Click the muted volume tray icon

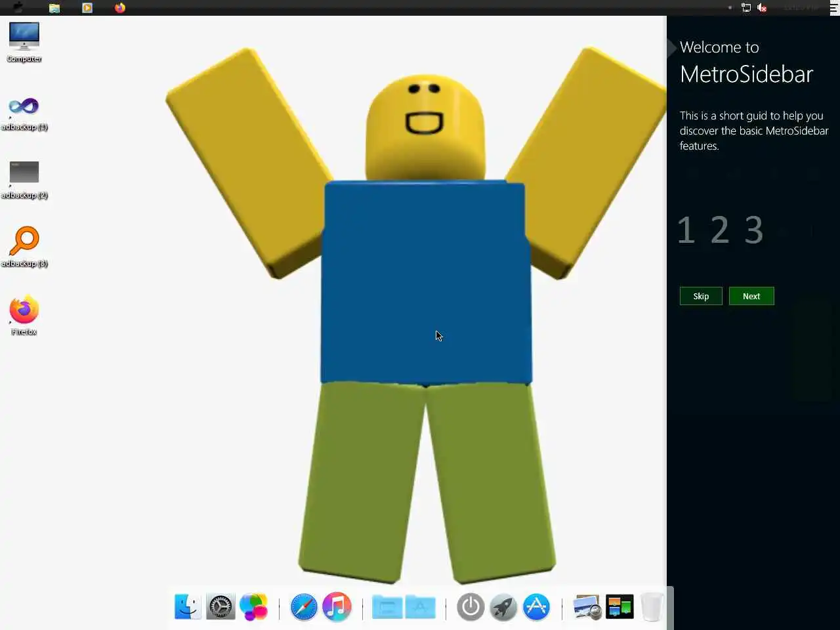762,8
